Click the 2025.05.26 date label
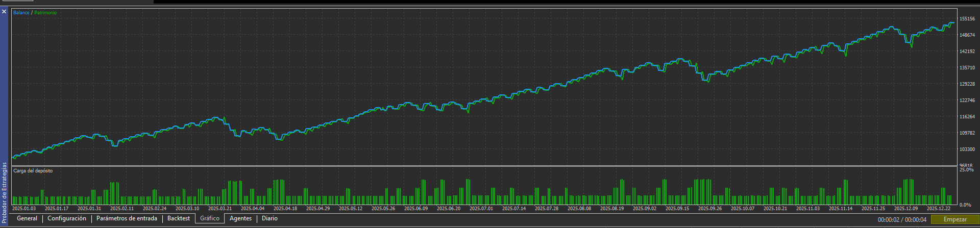Screen dimensions: 980x228 [x=383, y=209]
